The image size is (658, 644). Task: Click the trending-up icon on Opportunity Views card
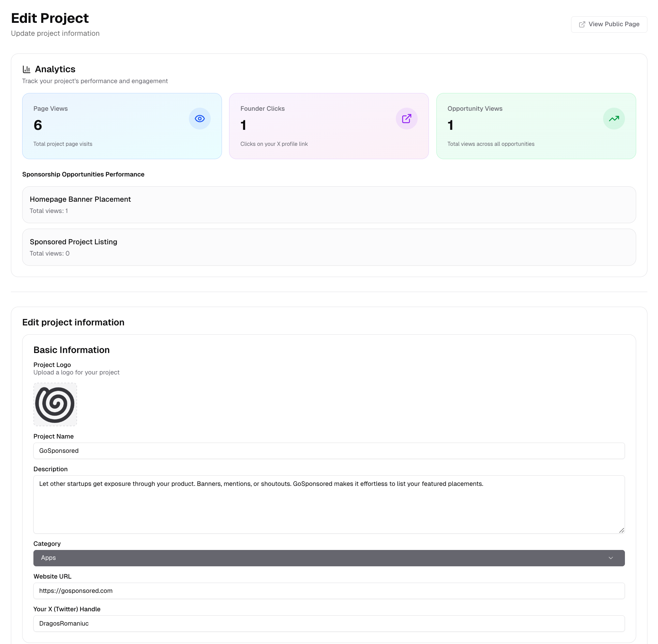pos(613,119)
